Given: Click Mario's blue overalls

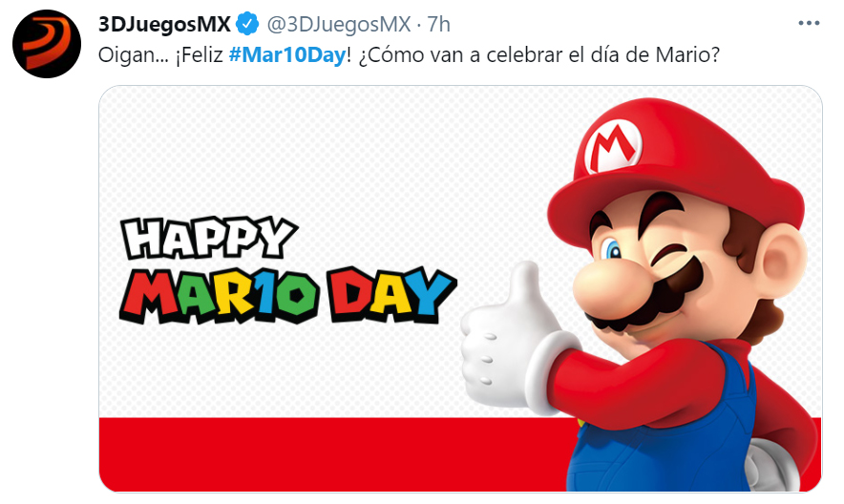Looking at the screenshot, I should pyautogui.click(x=662, y=433).
